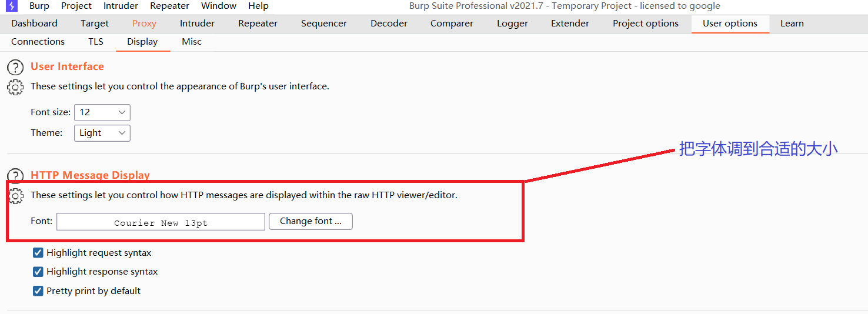Switch to the Extender tab
The height and width of the screenshot is (314, 868).
tap(570, 24)
